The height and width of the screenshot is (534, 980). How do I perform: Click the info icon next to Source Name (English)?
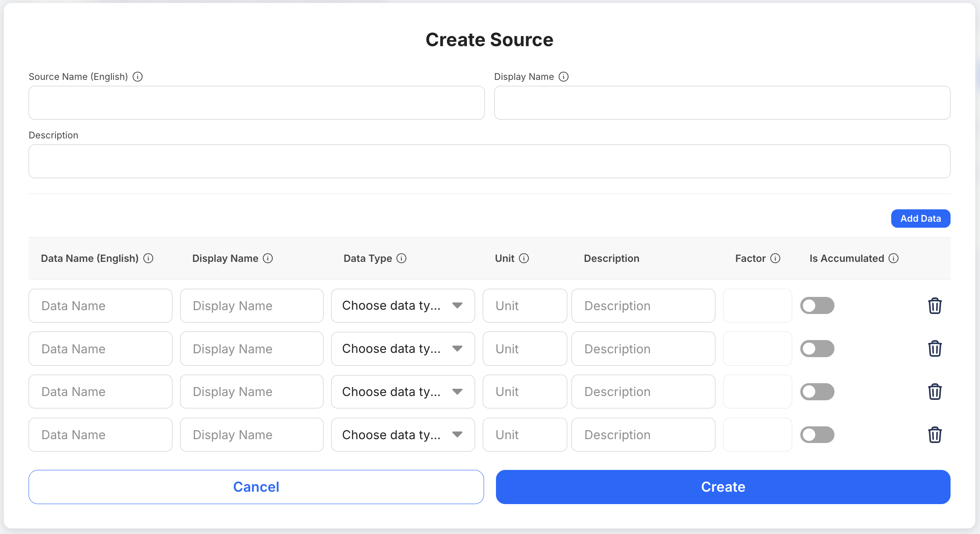137,77
